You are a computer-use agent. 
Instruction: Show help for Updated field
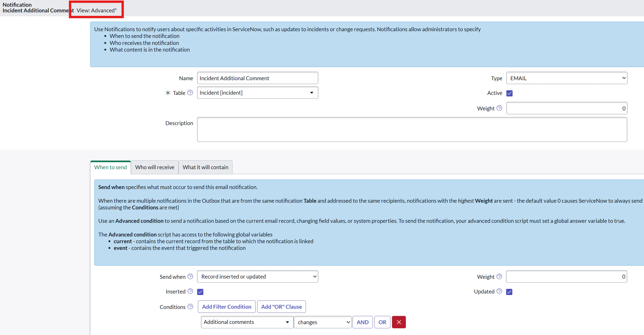499,291
